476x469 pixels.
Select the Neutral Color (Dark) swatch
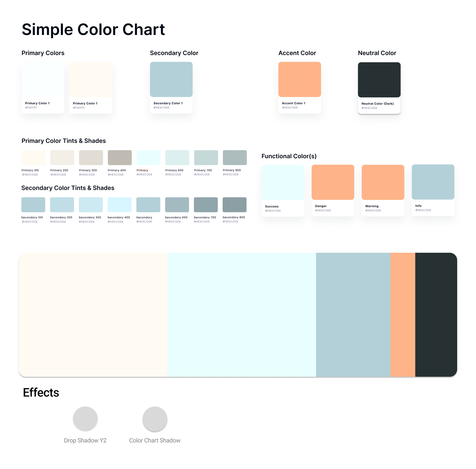(379, 80)
